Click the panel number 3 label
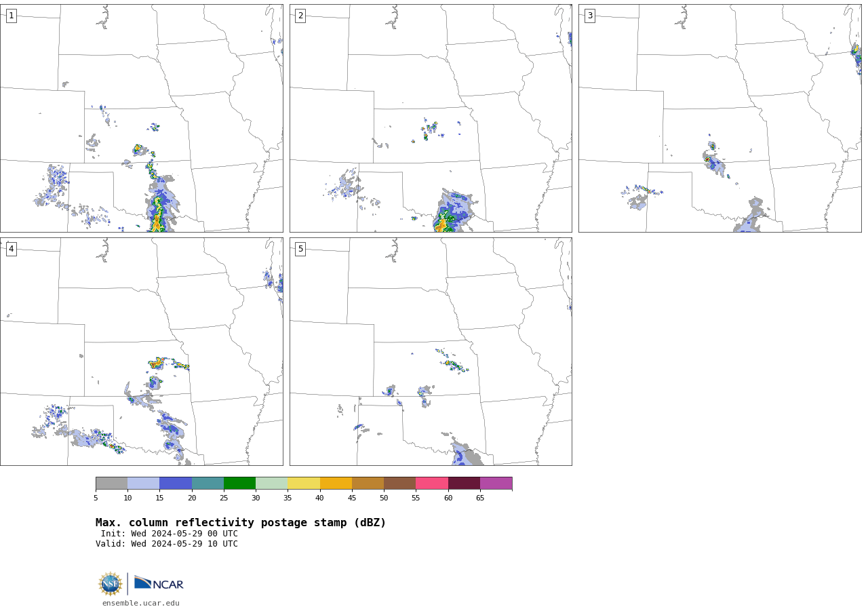 (589, 16)
